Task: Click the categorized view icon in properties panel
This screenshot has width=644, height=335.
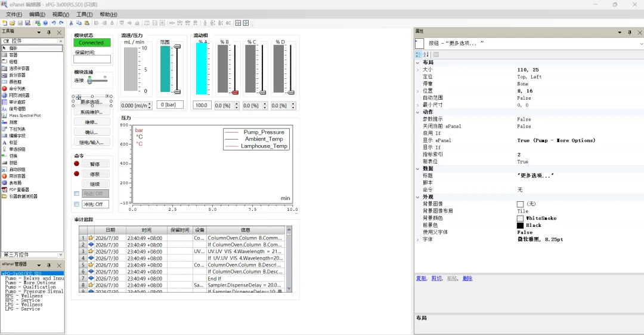Action: pyautogui.click(x=418, y=54)
